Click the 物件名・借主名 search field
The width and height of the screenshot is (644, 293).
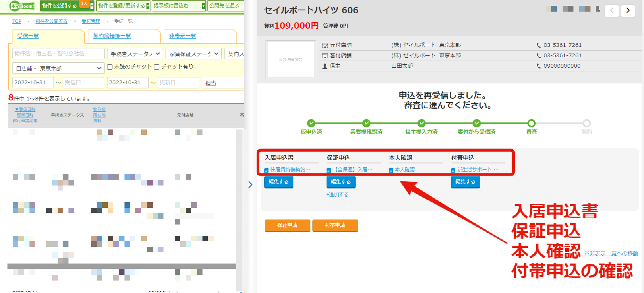point(59,54)
